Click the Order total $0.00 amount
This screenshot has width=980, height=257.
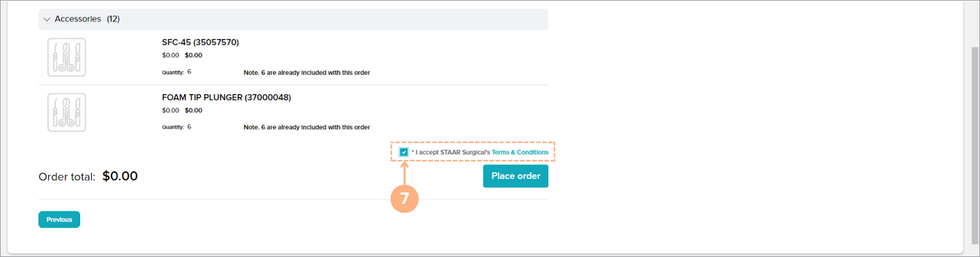point(120,176)
